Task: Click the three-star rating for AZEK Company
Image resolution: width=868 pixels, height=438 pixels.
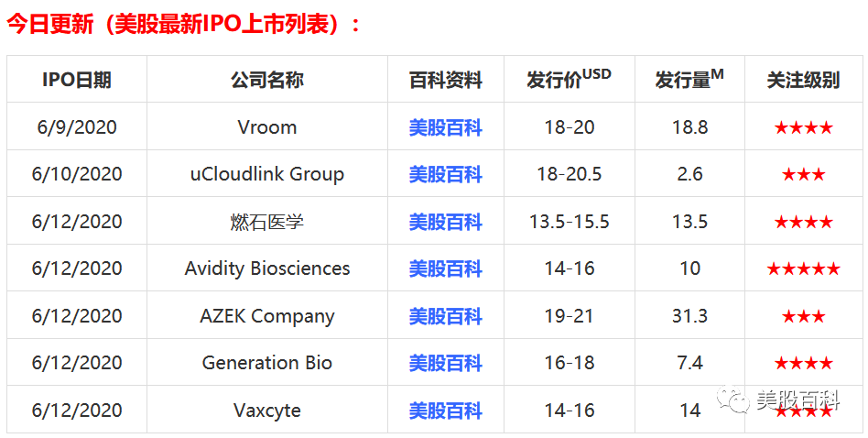Action: [803, 317]
